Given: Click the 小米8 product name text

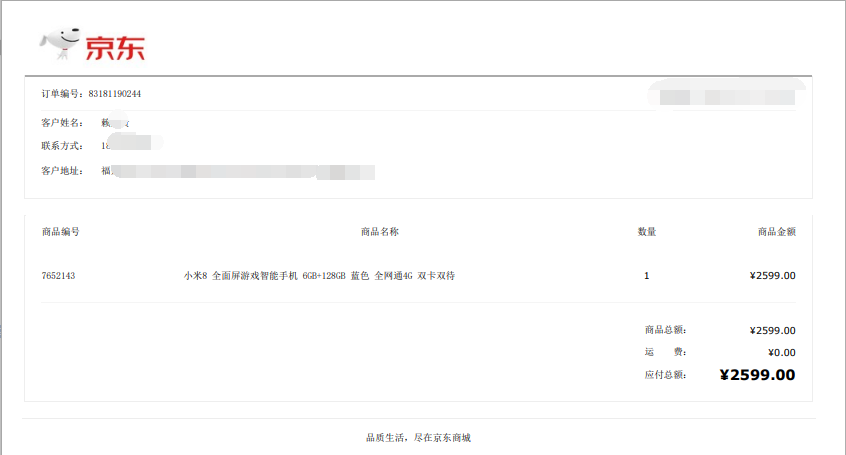Looking at the screenshot, I should (319, 276).
